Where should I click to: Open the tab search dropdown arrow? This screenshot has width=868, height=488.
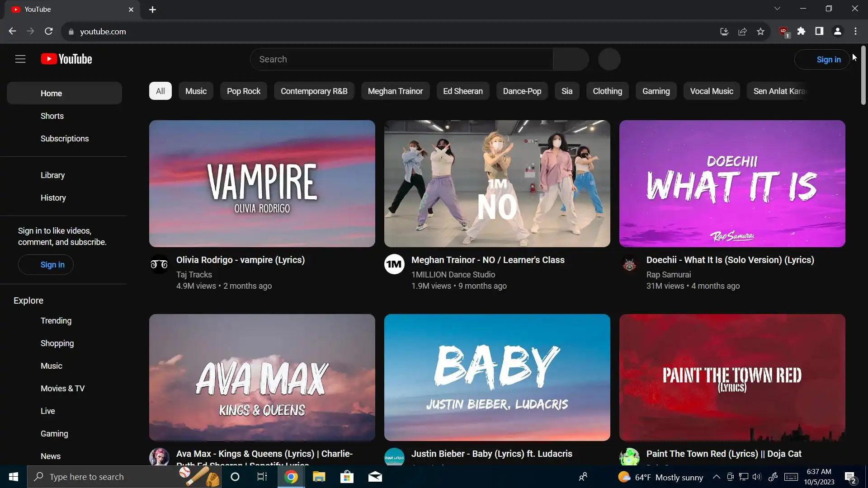[777, 9]
